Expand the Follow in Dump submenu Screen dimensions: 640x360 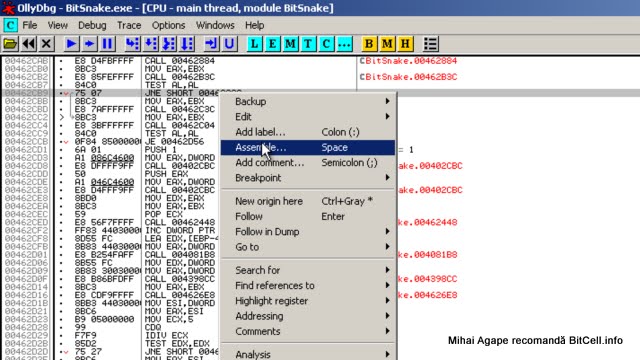tap(308, 232)
